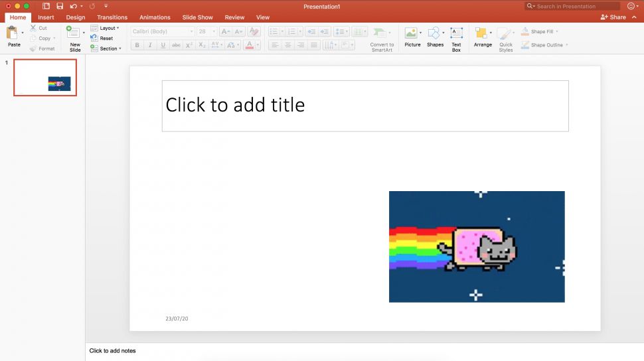Select the Nyan Cat image on the slide
This screenshot has height=361, width=644.
tap(477, 247)
